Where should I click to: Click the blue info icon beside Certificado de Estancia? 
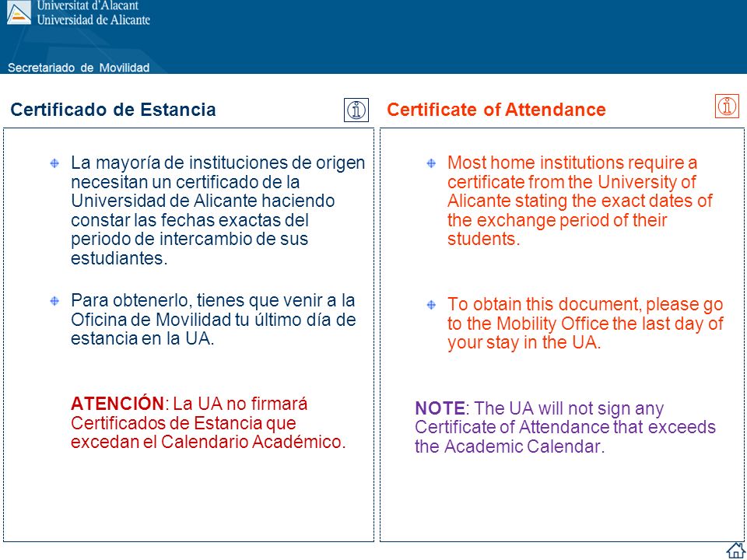(356, 110)
